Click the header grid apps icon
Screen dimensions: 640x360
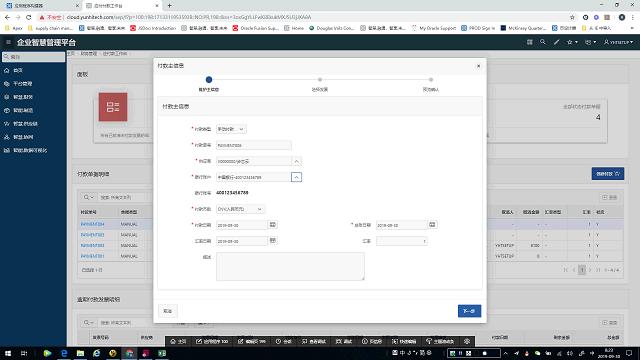(x=529, y=42)
